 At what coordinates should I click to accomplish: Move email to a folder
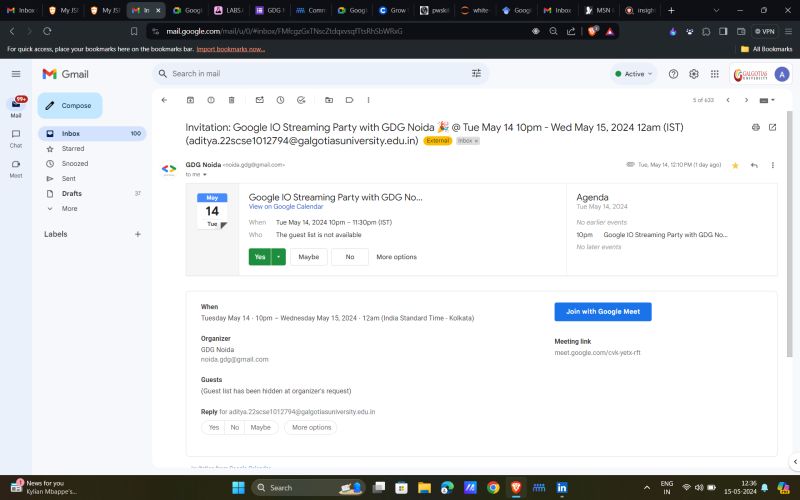tap(329, 100)
